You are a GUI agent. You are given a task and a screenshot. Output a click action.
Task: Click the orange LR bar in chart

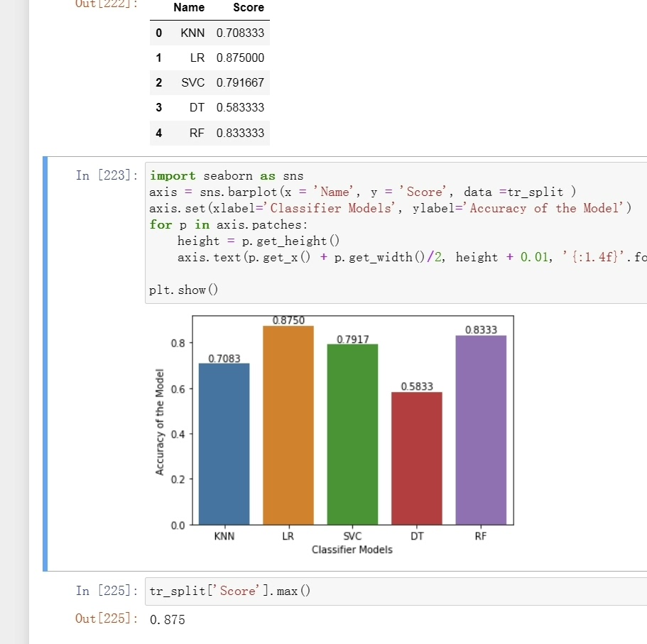pos(288,425)
